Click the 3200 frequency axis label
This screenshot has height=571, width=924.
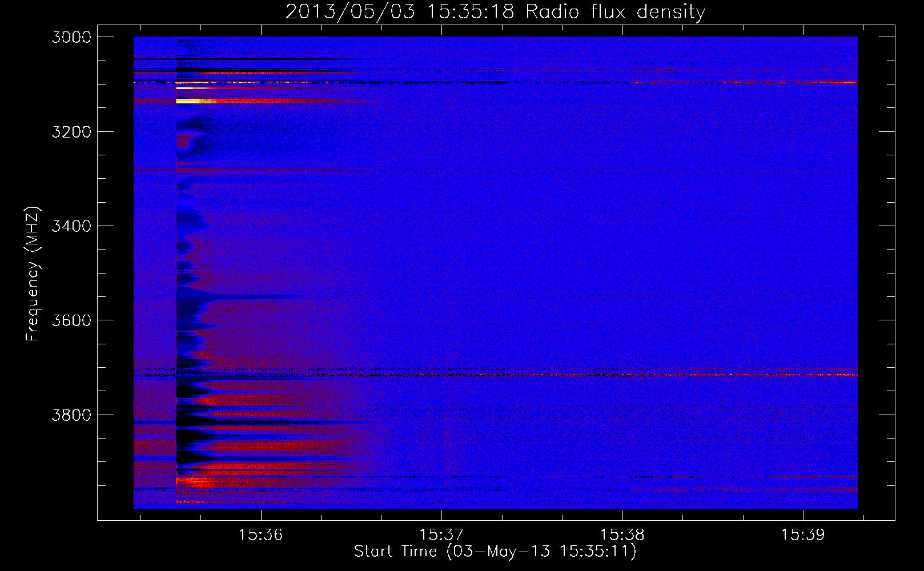(x=71, y=132)
